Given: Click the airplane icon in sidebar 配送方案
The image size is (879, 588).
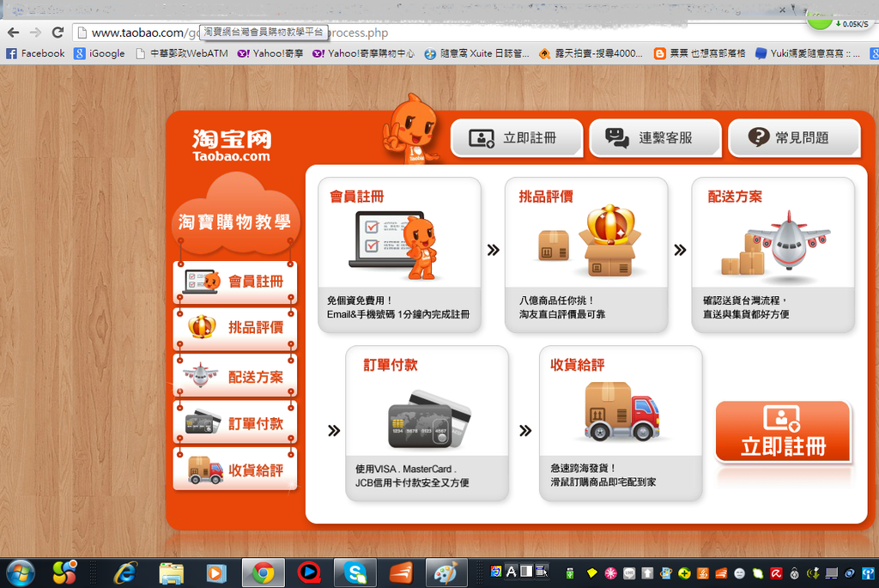Looking at the screenshot, I should point(200,374).
